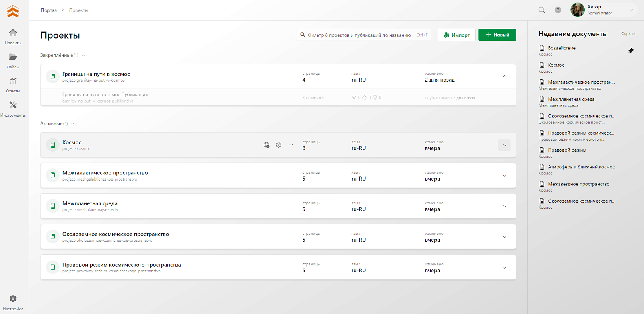
Task: Click the document icon beside Воздействие
Action: [x=542, y=48]
